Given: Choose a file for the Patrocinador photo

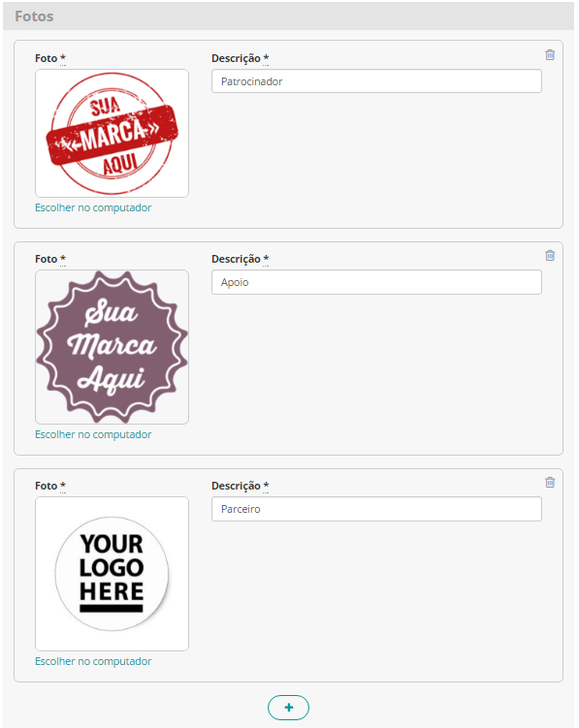Looking at the screenshot, I should (93, 207).
